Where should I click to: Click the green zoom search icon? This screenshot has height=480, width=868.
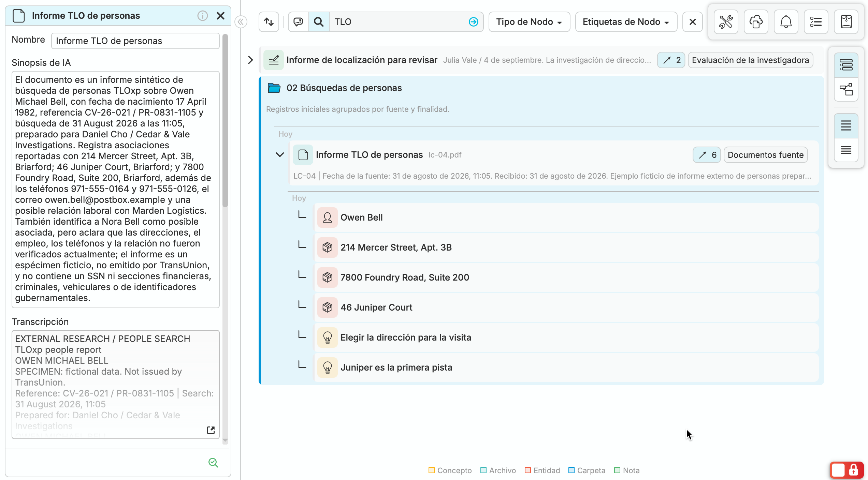[213, 463]
